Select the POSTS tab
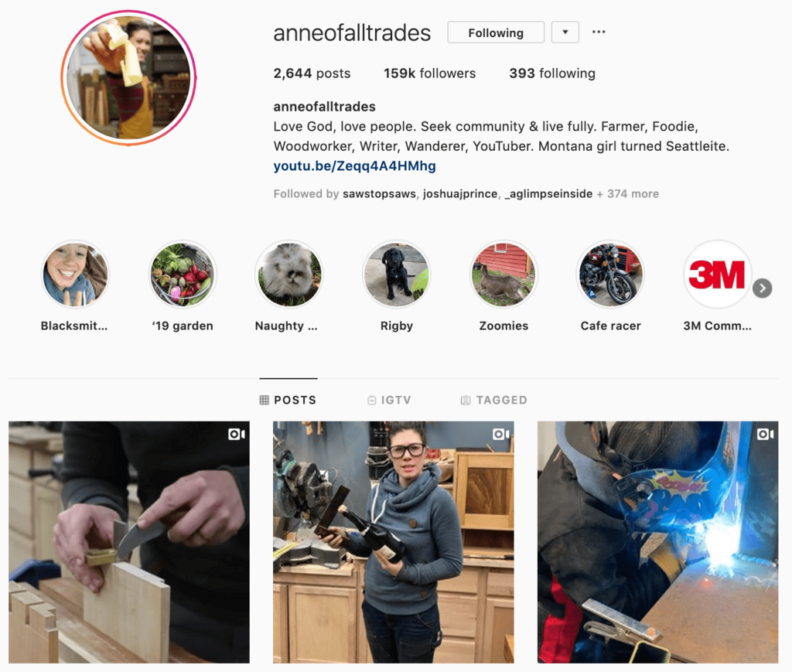The image size is (792, 672). click(288, 400)
